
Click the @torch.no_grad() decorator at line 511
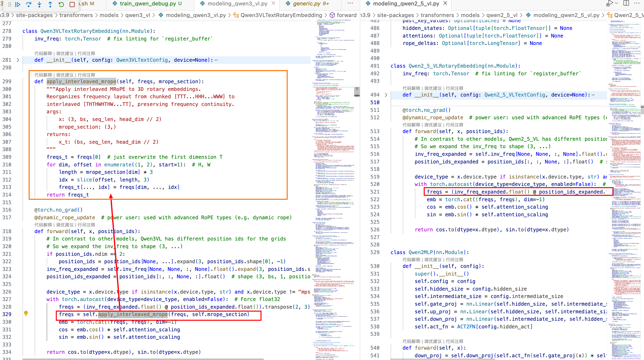pyautogui.click(x=426, y=110)
